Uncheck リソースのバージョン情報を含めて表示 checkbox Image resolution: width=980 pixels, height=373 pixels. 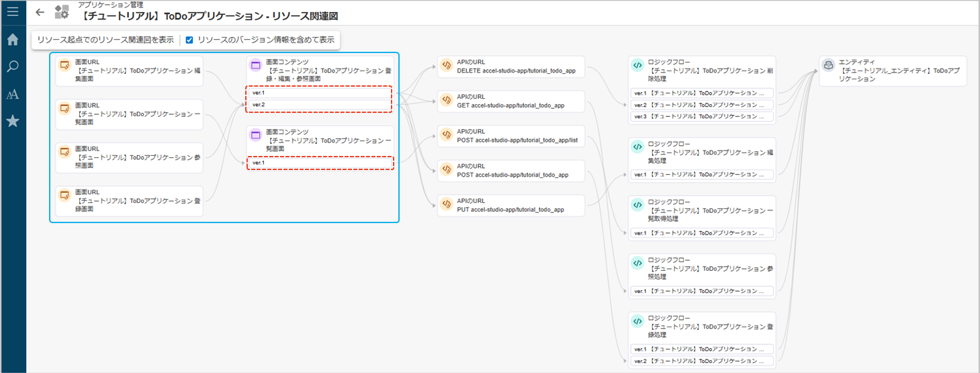pos(189,40)
